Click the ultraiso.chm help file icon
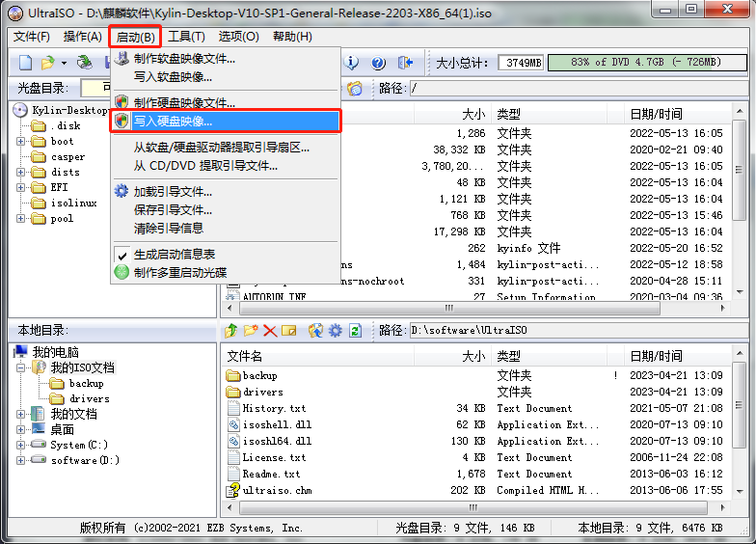 (x=233, y=490)
